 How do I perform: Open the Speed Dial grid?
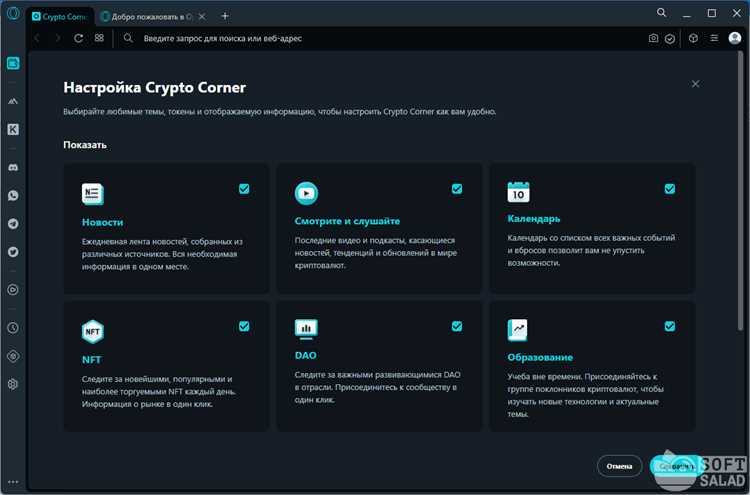coord(99,38)
